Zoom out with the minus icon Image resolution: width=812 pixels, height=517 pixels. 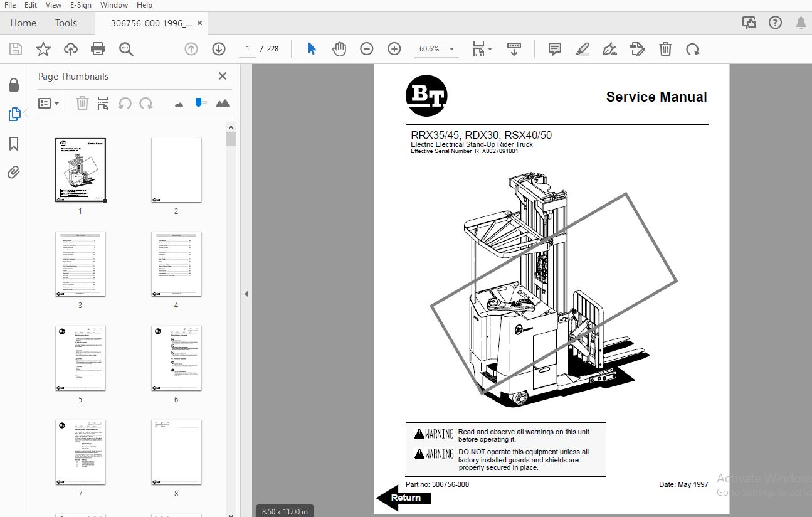tap(367, 49)
